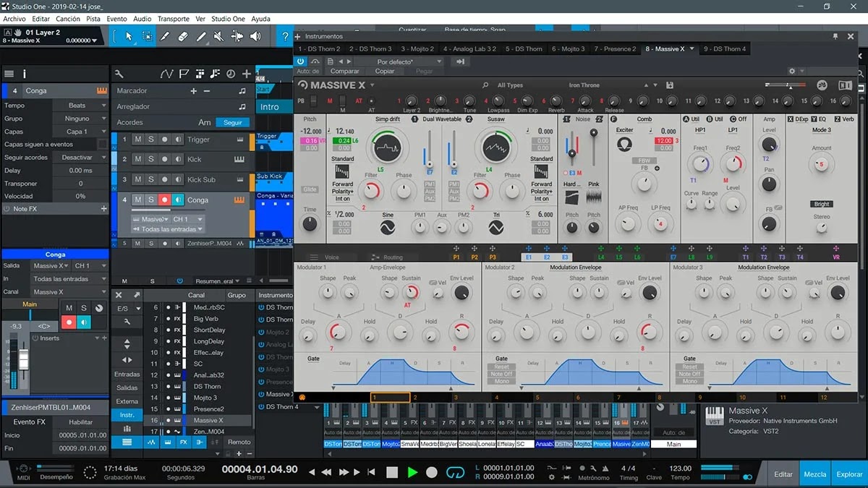Adjust the Massive X master volume slider
This screenshot has height=488, width=868.
tap(786, 85)
